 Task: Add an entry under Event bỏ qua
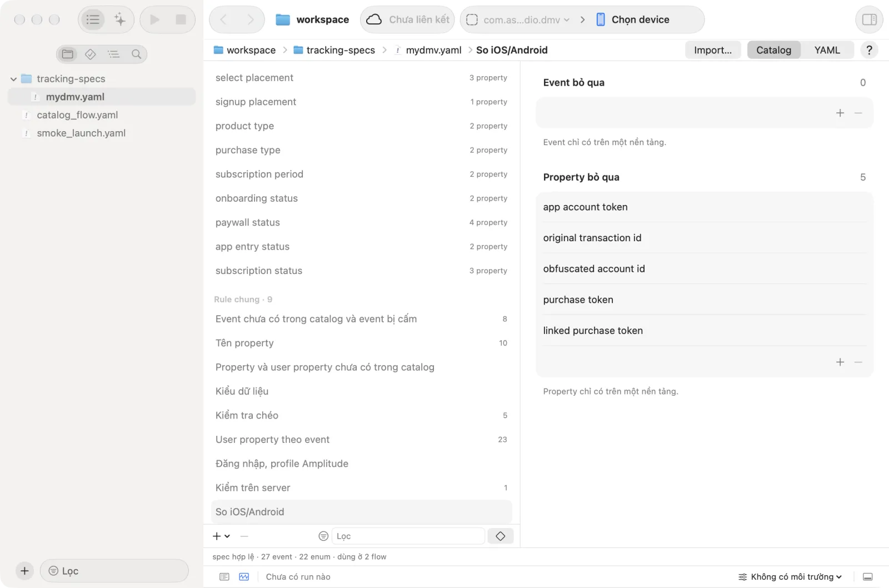click(x=840, y=113)
